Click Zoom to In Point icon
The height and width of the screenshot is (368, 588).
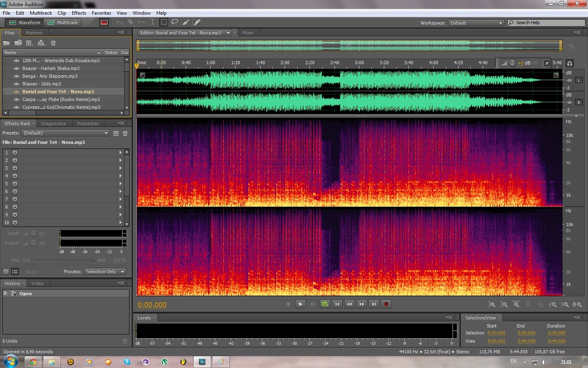(x=553, y=305)
